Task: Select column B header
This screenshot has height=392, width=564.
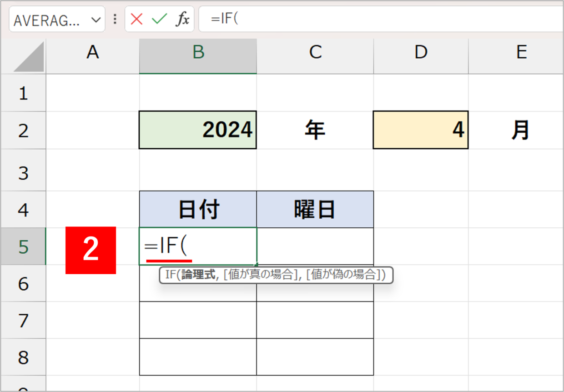Action: (198, 53)
